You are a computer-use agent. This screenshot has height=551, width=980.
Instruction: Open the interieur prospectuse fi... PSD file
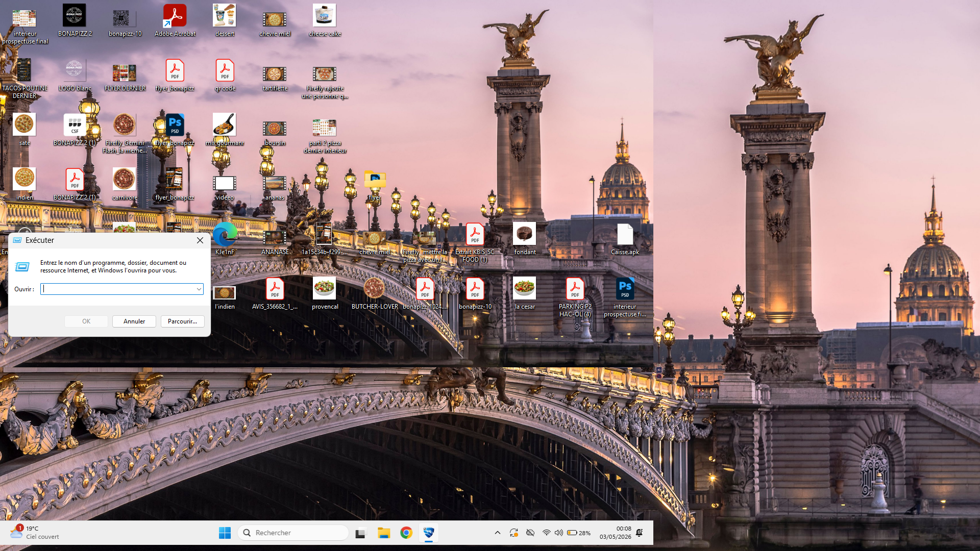(x=625, y=297)
